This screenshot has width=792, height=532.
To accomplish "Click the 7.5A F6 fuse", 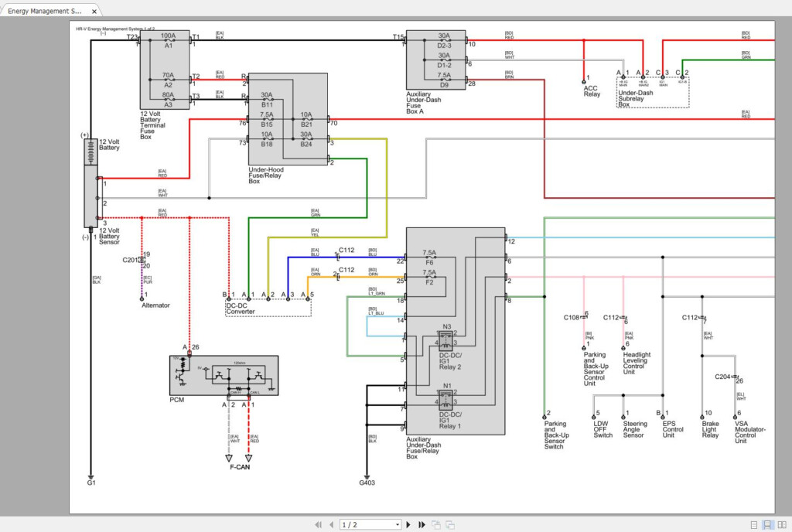I will (429, 257).
